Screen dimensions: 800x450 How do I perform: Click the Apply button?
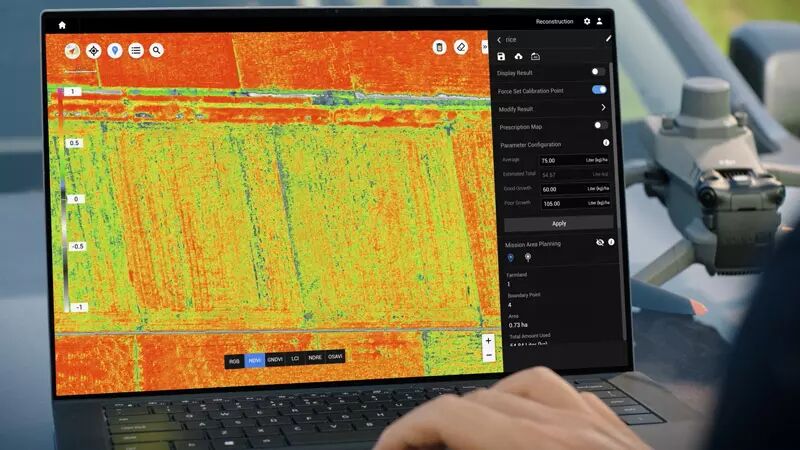pyautogui.click(x=559, y=223)
